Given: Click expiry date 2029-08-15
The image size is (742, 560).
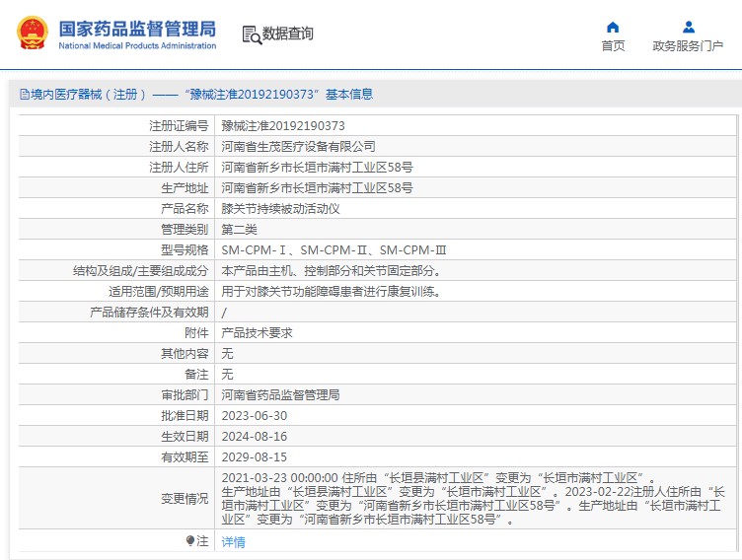Looking at the screenshot, I should tap(255, 457).
